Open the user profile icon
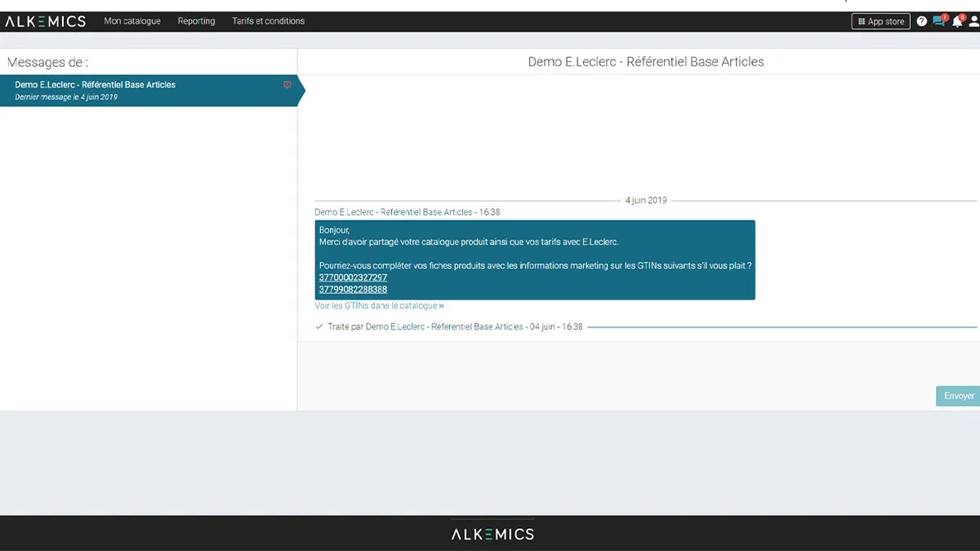 (x=973, y=21)
